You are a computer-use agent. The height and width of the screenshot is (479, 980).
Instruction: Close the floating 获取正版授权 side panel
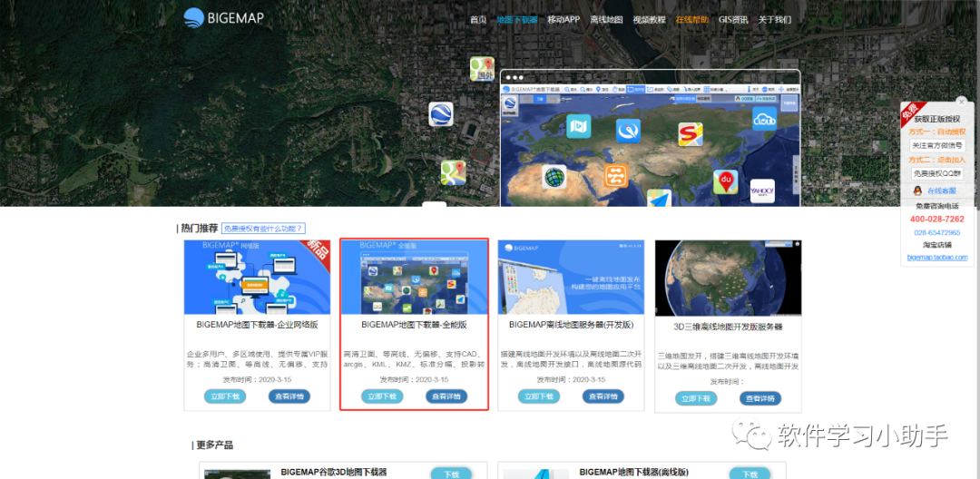coord(961,102)
